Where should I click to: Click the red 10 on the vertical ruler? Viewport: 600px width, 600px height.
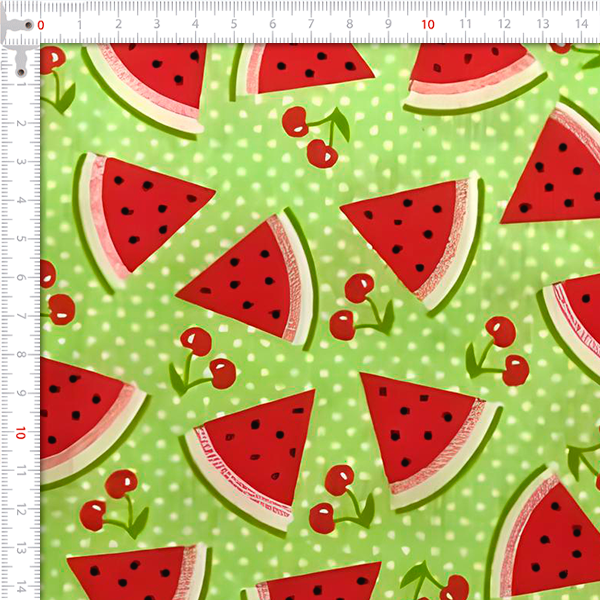pyautogui.click(x=20, y=434)
